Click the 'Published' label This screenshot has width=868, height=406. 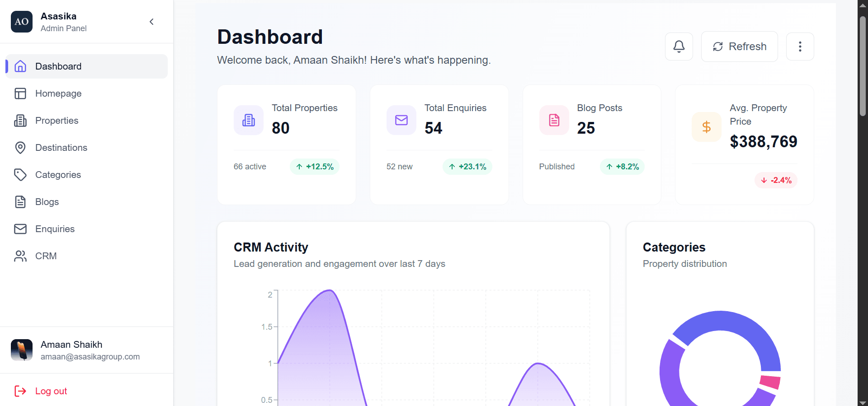click(557, 167)
